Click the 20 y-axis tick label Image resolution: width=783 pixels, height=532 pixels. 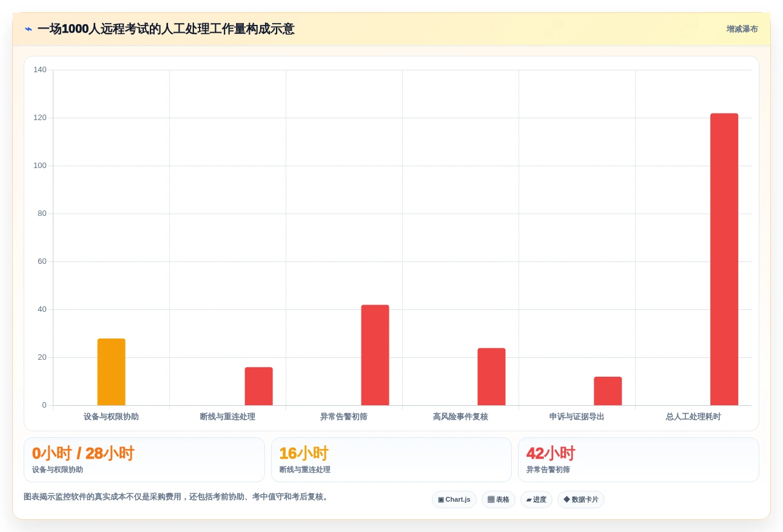click(x=42, y=357)
